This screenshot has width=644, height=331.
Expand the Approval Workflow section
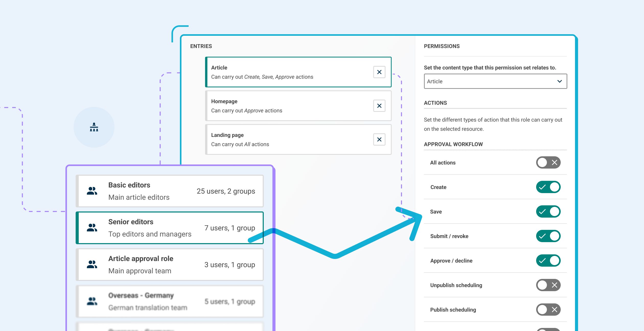[453, 144]
